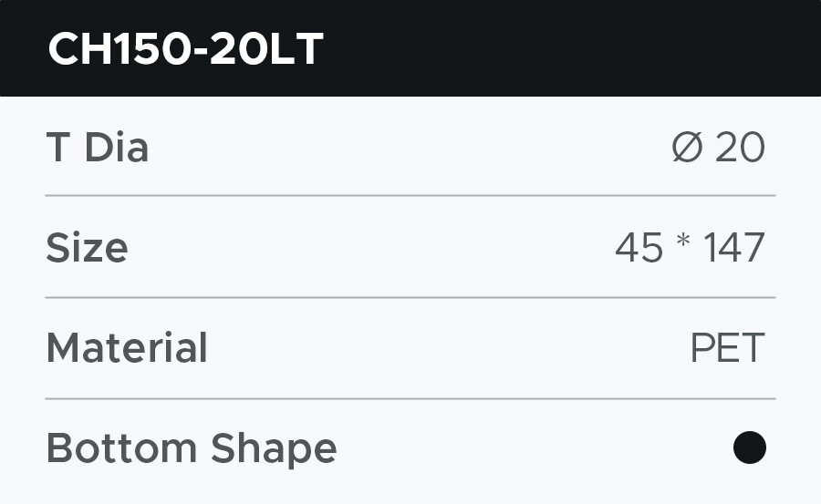Select the T Dia label
The image size is (821, 504).
(97, 148)
